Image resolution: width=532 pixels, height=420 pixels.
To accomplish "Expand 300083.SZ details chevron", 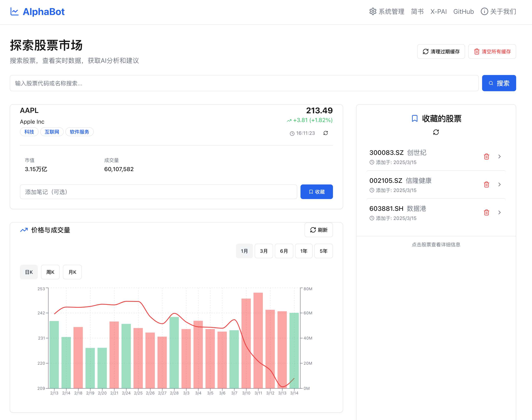I will pos(499,156).
